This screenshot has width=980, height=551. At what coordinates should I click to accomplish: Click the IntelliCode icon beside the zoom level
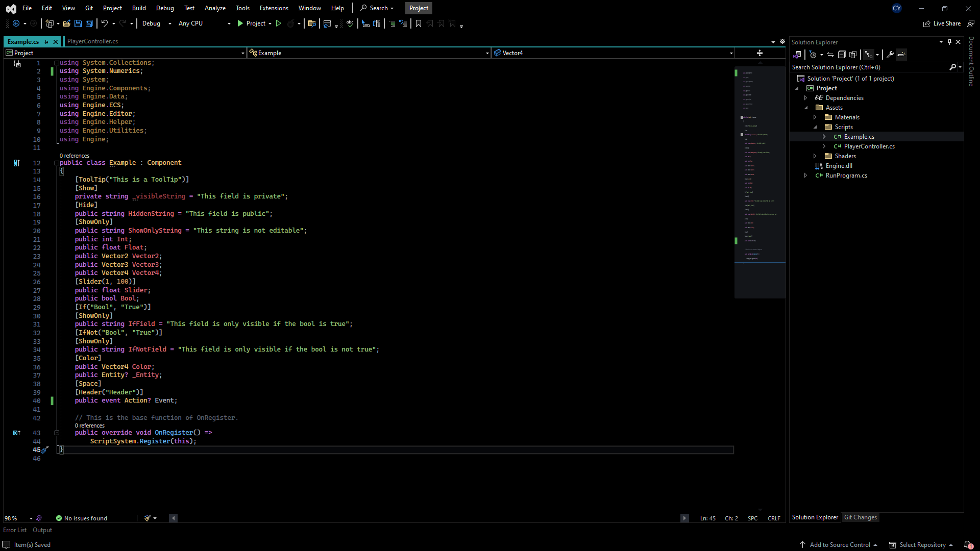click(39, 518)
